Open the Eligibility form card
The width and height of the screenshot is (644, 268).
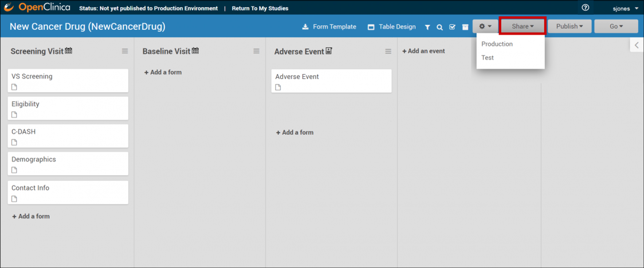[x=68, y=108]
